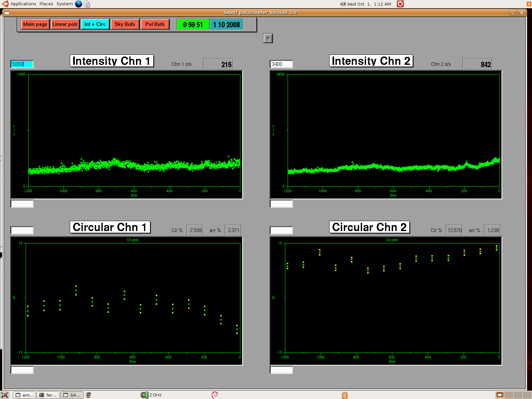Screen dimensions: 532x399
Task: Open the Pol Bufs tab
Action: [x=155, y=24]
